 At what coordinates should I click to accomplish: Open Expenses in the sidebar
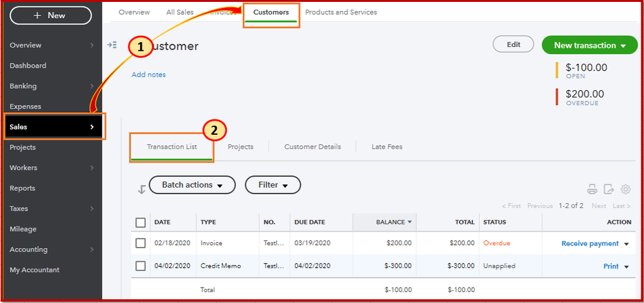pos(26,106)
